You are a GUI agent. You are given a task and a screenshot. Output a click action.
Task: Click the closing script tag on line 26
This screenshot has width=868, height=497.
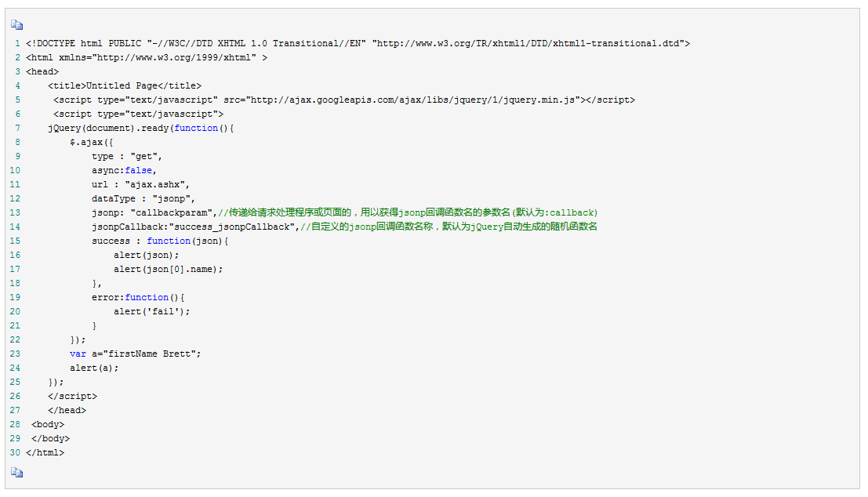click(x=72, y=397)
